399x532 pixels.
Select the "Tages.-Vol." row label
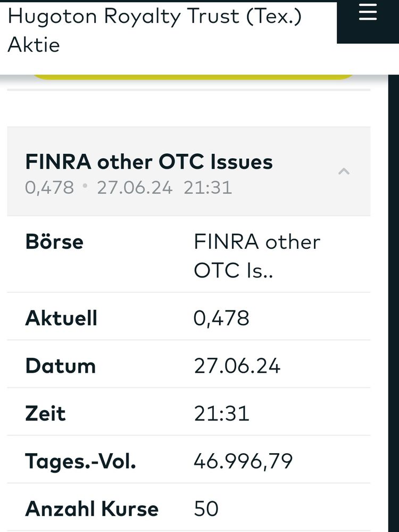[x=80, y=461]
